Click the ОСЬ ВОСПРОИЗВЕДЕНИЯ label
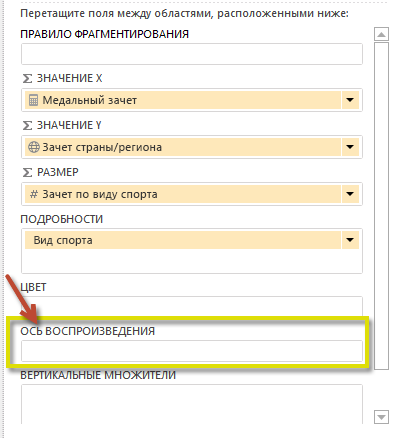The height and width of the screenshot is (438, 405). 88,331
